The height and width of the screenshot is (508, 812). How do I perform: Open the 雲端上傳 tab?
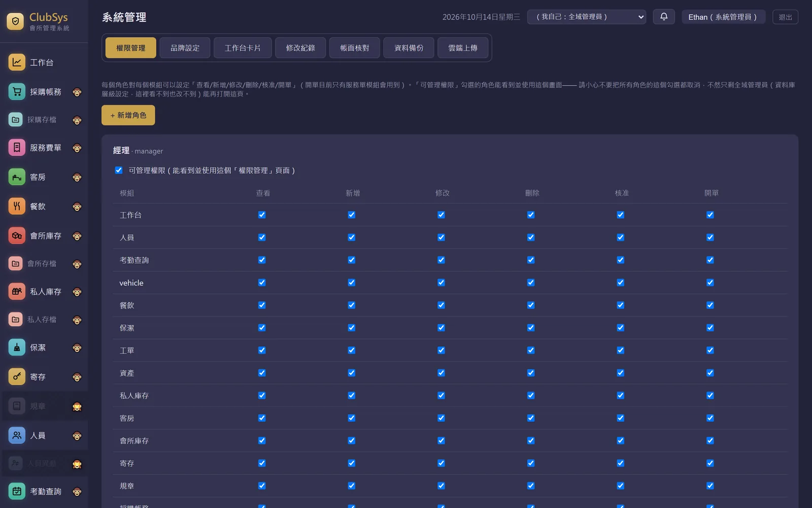point(463,48)
